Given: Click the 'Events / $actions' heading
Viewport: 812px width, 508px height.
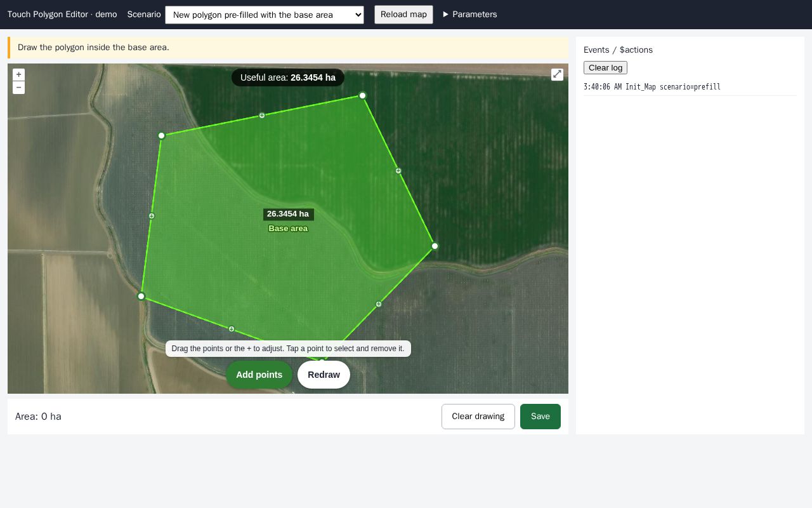Looking at the screenshot, I should 618,50.
